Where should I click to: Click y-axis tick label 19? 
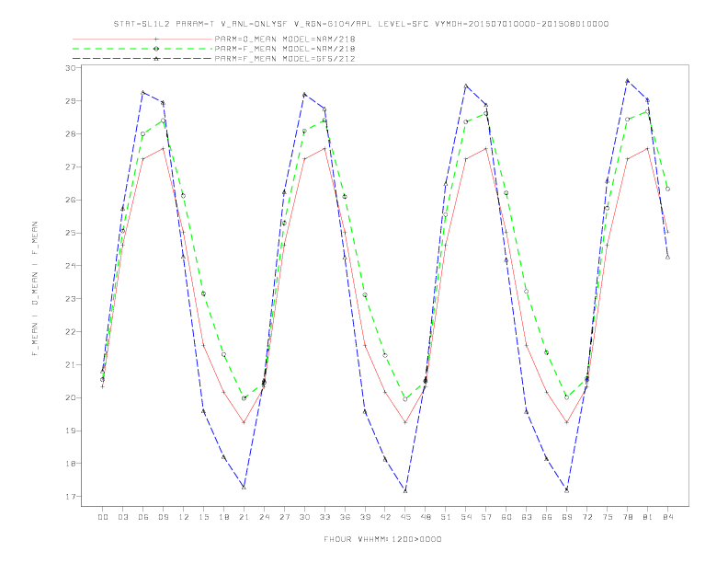point(70,431)
